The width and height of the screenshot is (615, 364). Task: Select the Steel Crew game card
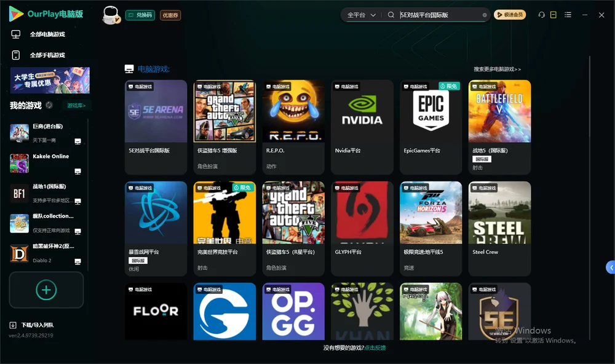(499, 229)
